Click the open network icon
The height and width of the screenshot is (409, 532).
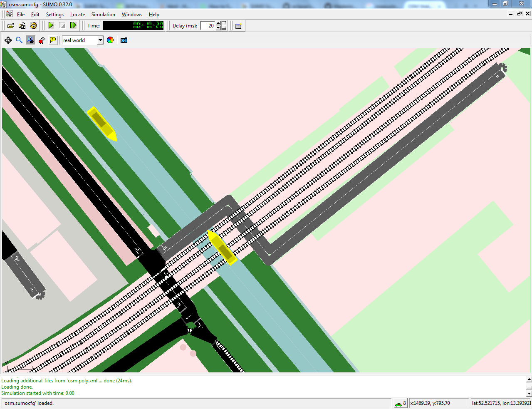pos(22,26)
